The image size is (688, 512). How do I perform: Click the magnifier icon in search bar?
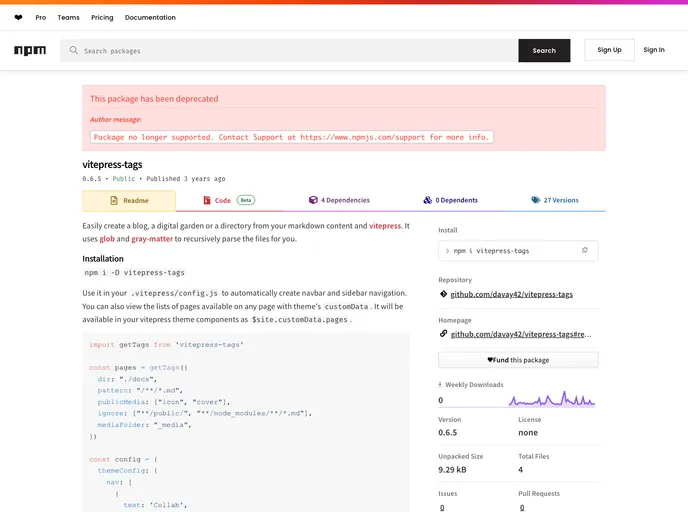point(74,50)
